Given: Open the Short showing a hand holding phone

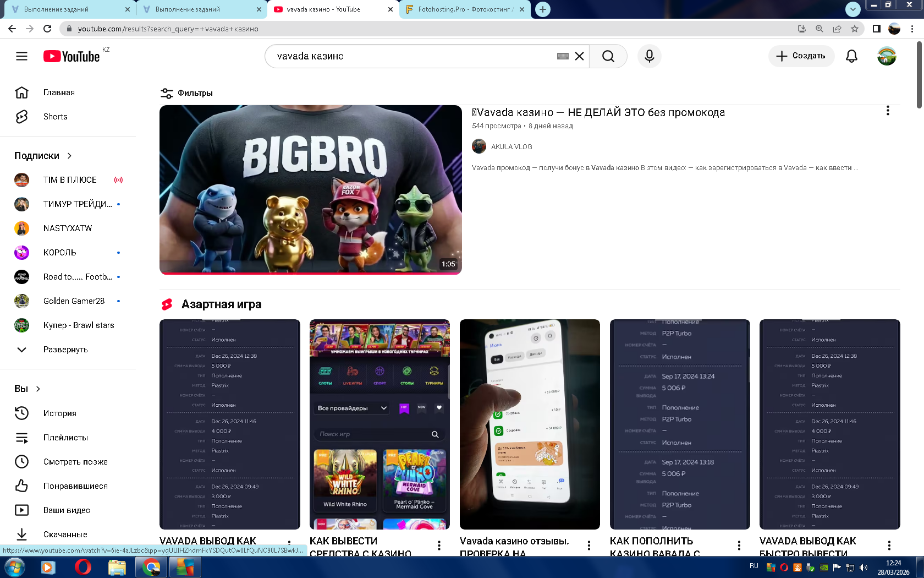Looking at the screenshot, I should (x=530, y=424).
